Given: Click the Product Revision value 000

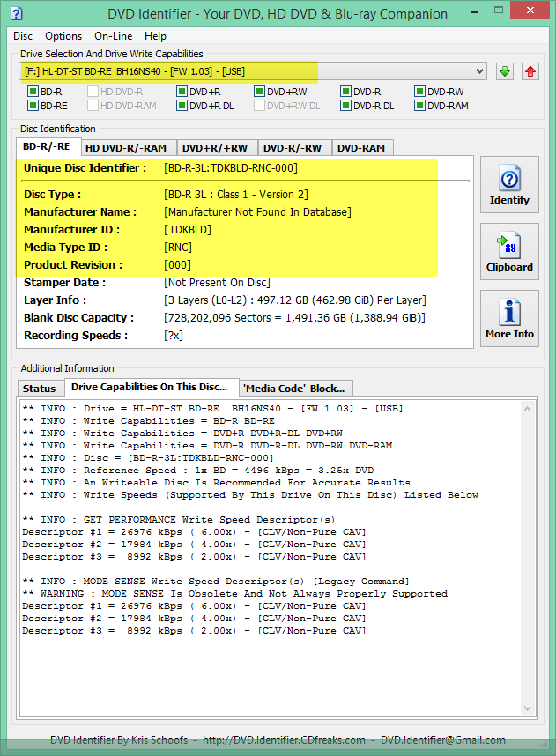Looking at the screenshot, I should point(177,265).
